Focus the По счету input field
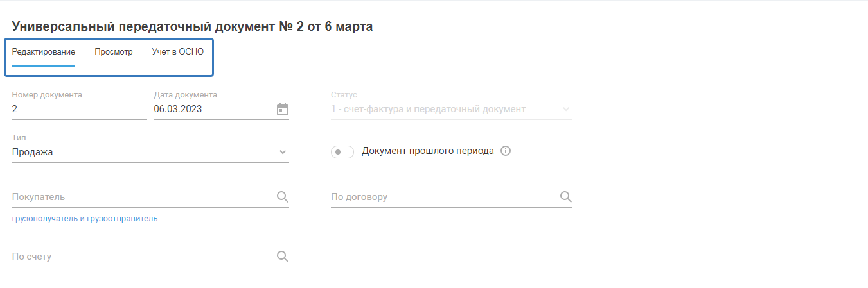Image resolution: width=868 pixels, height=288 pixels. click(141, 257)
